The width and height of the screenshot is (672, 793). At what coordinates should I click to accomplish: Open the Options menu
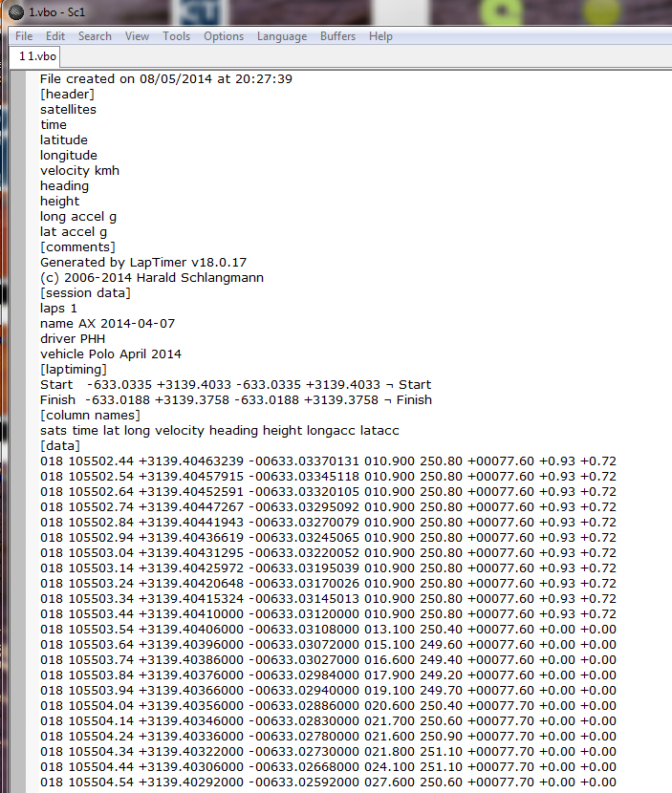224,36
